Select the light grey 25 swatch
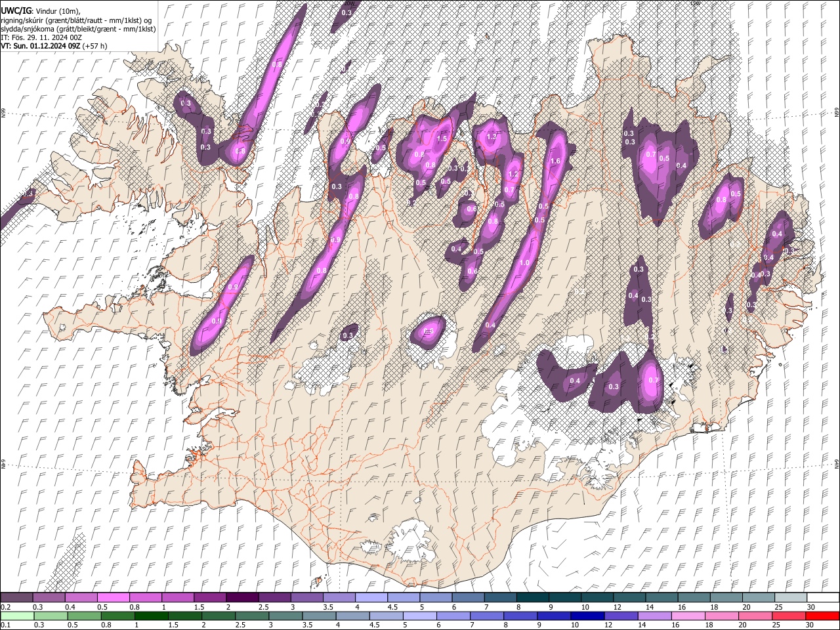The width and height of the screenshot is (840, 630). click(791, 597)
